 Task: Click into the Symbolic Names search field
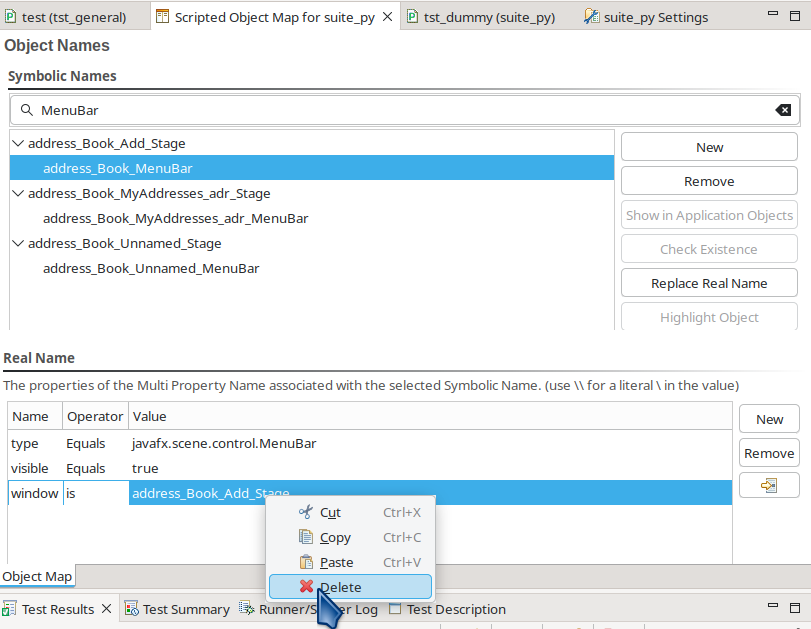pyautogui.click(x=400, y=110)
